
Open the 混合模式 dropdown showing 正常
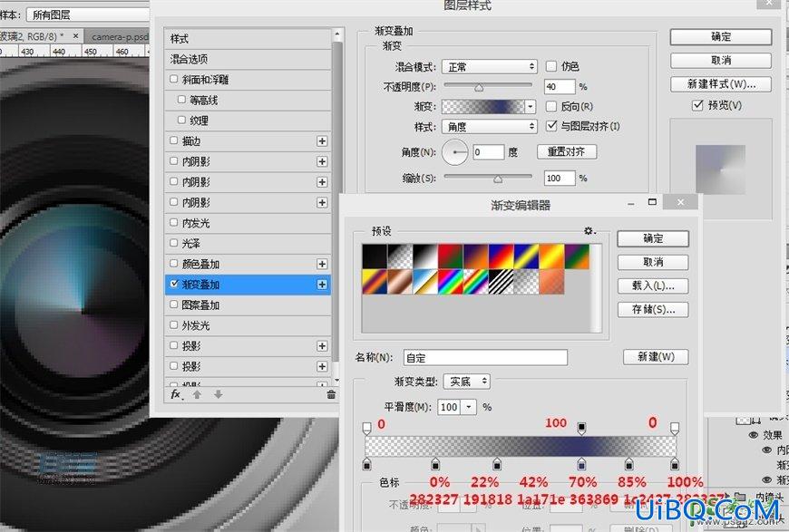point(490,66)
